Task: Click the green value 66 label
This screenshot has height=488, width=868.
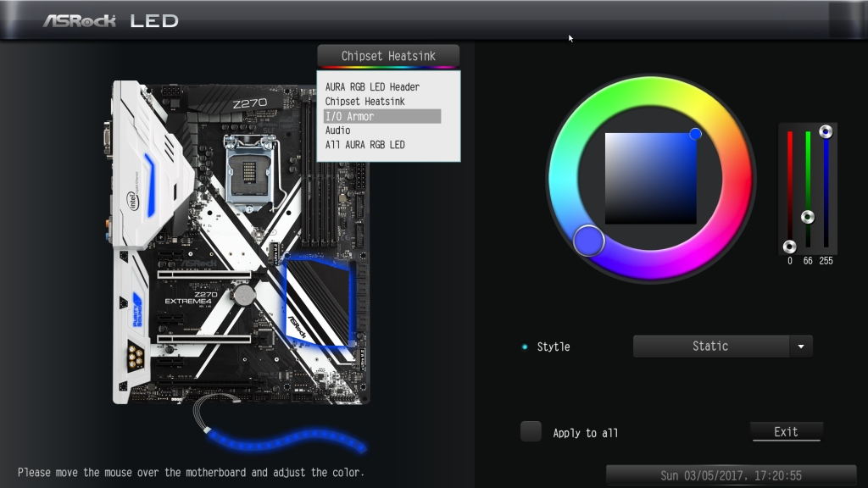Action: (x=808, y=261)
